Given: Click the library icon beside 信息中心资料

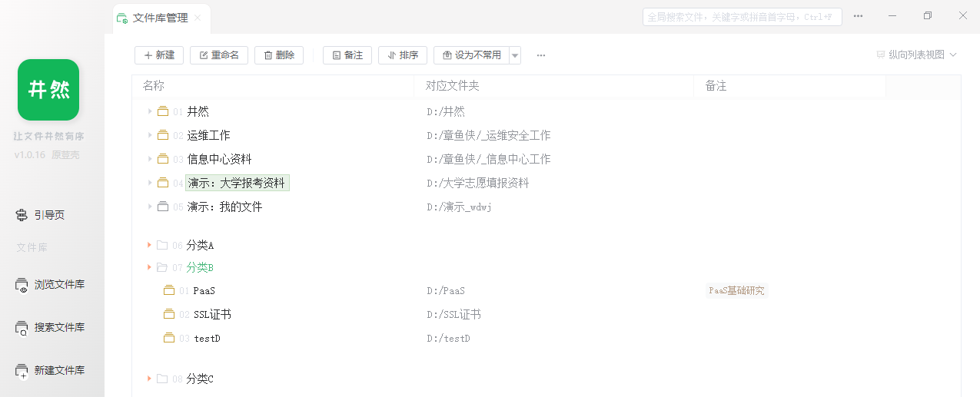Looking at the screenshot, I should (x=163, y=159).
